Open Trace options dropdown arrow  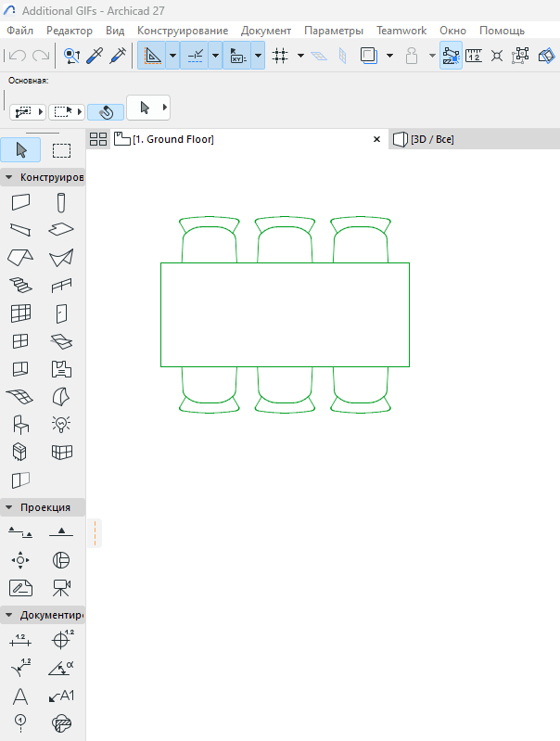click(389, 56)
